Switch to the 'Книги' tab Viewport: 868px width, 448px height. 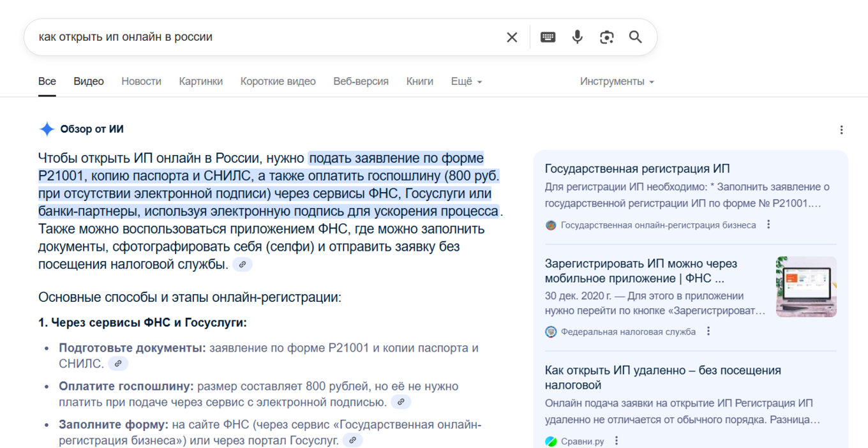coord(420,82)
